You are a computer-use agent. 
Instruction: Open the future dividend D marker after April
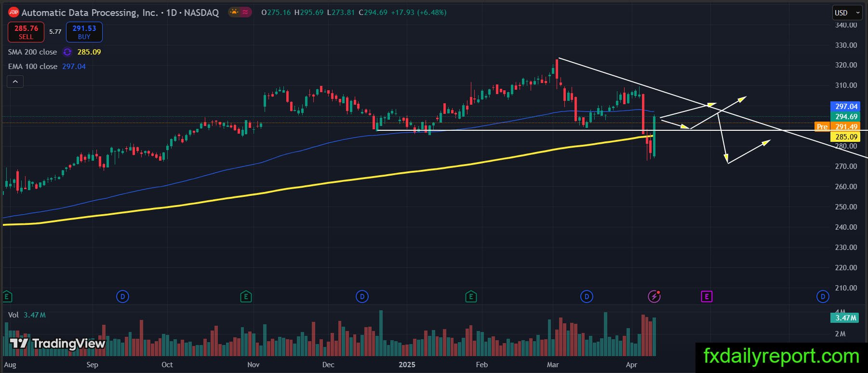tap(823, 296)
